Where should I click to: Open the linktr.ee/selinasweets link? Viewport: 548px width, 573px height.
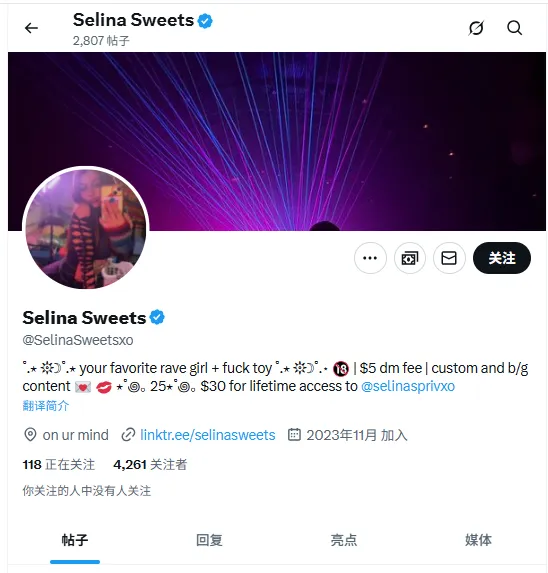(x=208, y=435)
